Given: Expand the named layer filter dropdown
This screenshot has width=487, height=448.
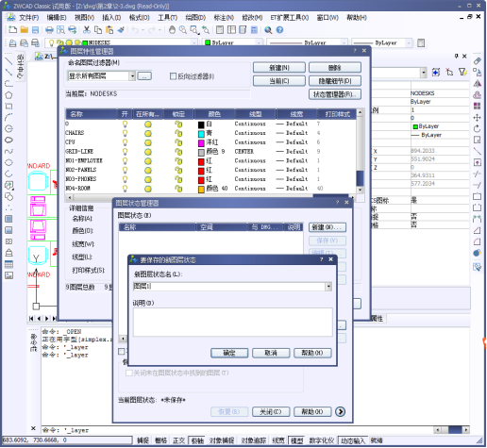Looking at the screenshot, I should point(132,75).
